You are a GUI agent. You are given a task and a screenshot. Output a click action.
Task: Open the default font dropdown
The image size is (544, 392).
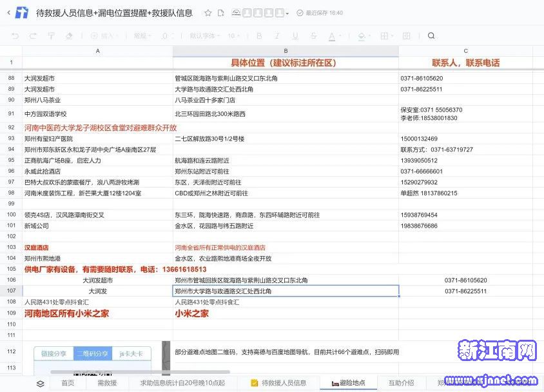pos(204,35)
